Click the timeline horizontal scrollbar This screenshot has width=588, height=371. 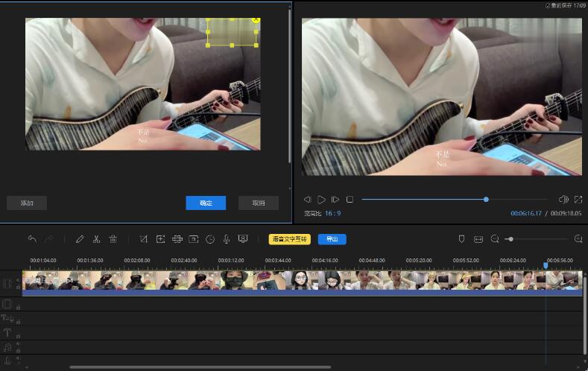click(x=200, y=367)
